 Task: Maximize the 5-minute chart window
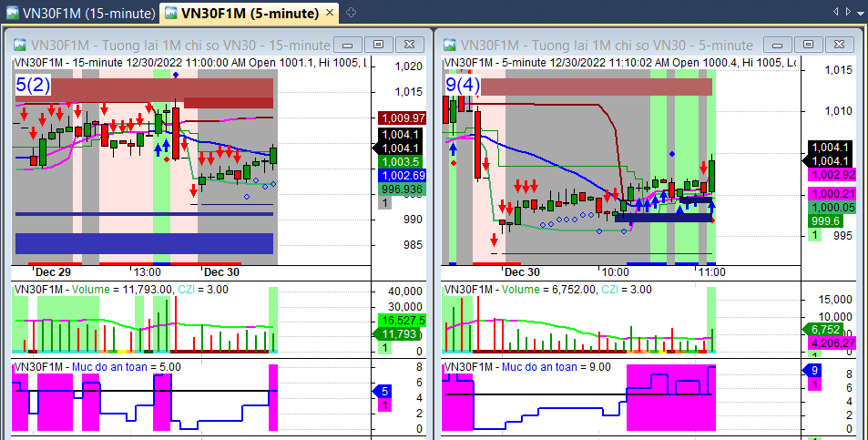point(808,45)
